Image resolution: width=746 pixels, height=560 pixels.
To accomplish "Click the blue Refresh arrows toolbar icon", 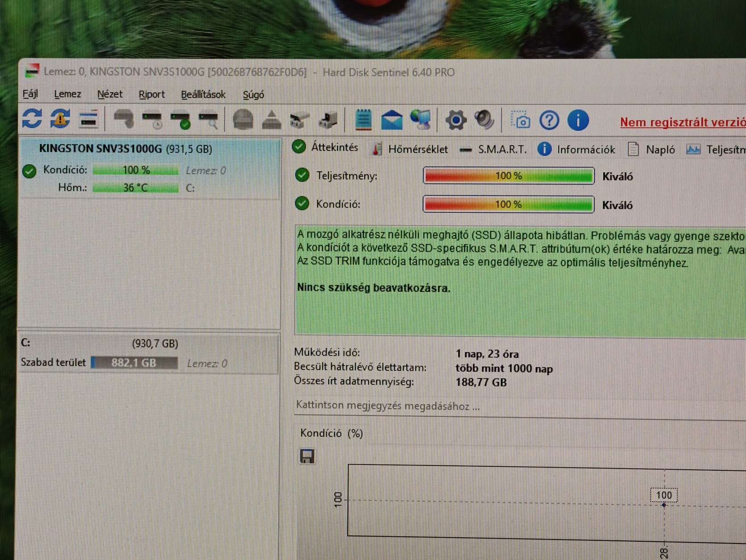I will (x=32, y=119).
